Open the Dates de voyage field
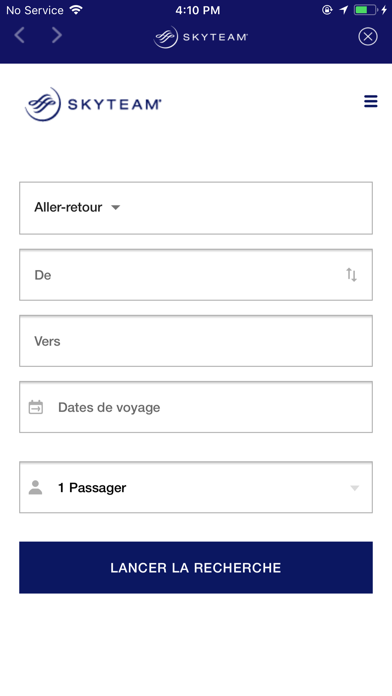392x696 pixels. point(196,407)
